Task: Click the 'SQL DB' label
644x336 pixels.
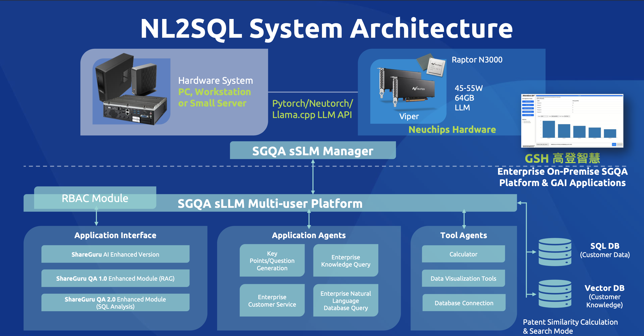Action: (x=605, y=246)
